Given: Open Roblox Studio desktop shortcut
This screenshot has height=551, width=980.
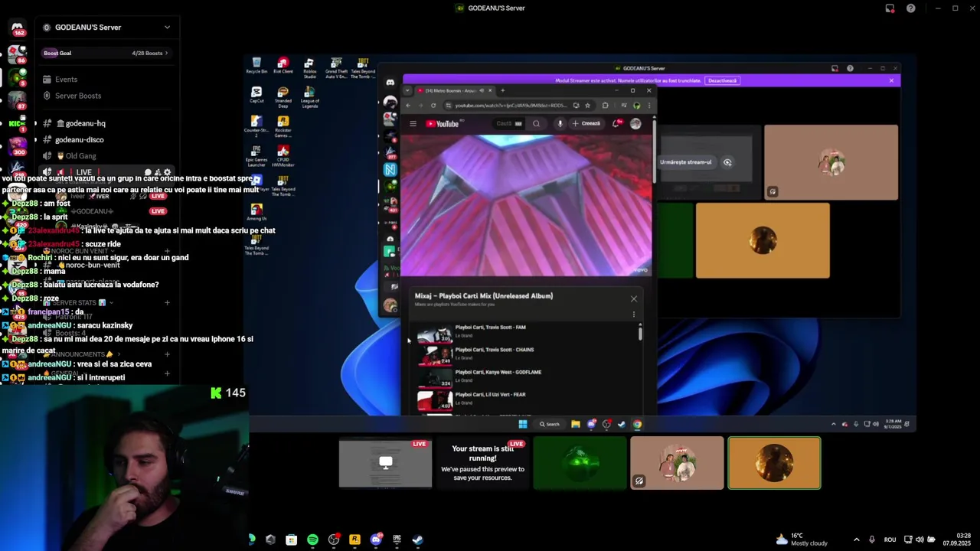Looking at the screenshot, I should coord(309,68).
